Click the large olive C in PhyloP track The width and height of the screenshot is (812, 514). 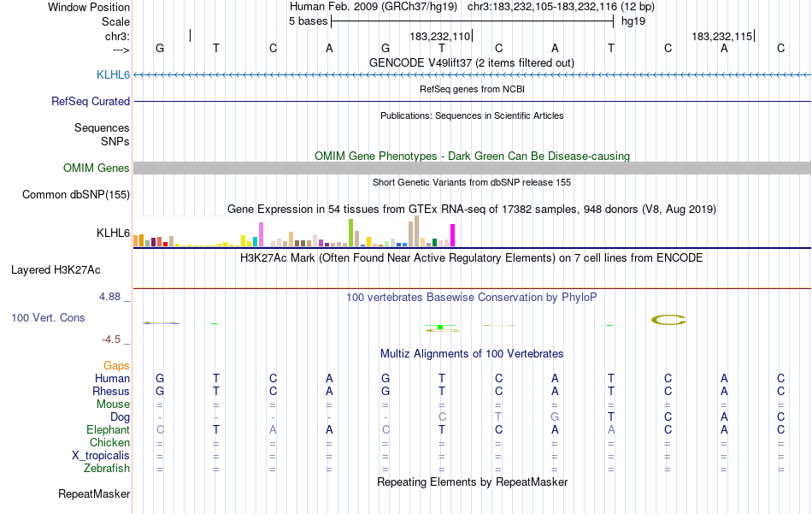pos(668,320)
